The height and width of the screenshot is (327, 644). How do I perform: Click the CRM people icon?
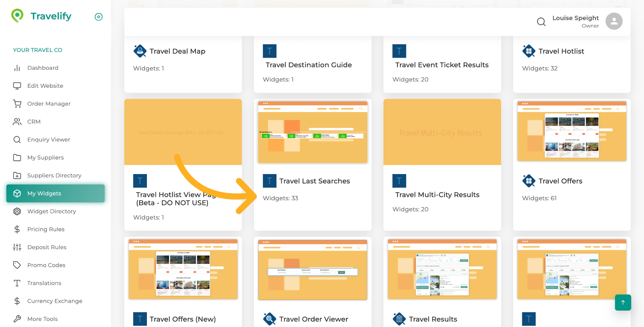tap(17, 122)
